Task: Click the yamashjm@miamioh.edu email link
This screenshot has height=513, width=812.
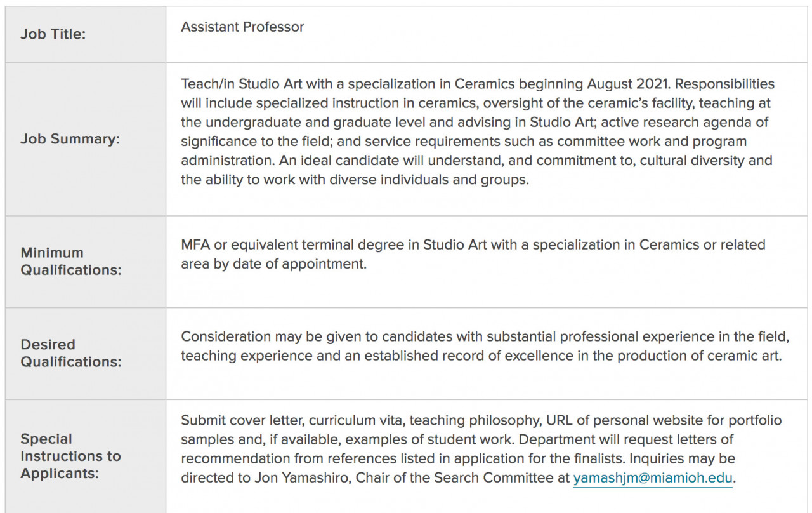Action: pyautogui.click(x=653, y=478)
